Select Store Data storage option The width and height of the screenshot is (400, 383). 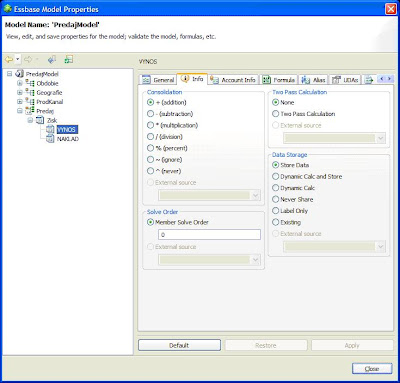point(275,165)
